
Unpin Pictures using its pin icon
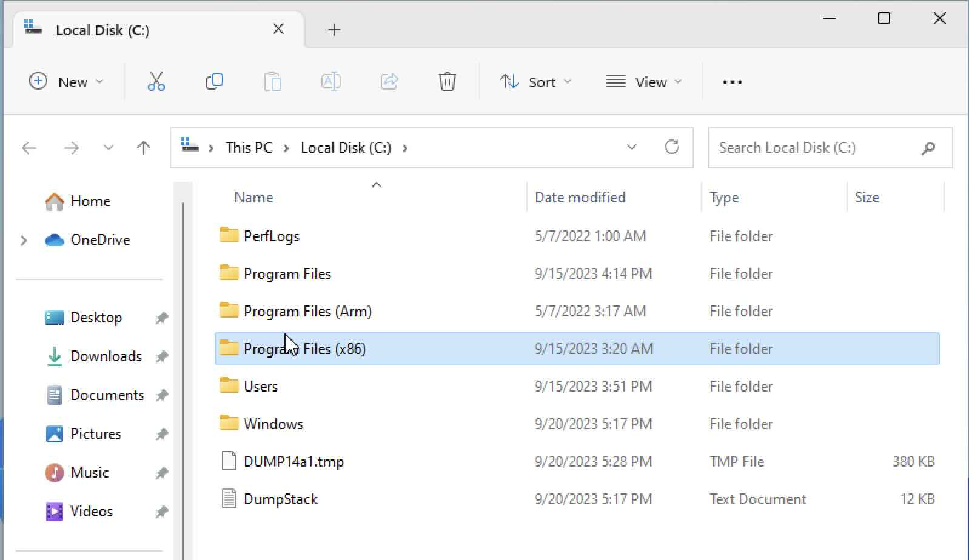click(161, 434)
